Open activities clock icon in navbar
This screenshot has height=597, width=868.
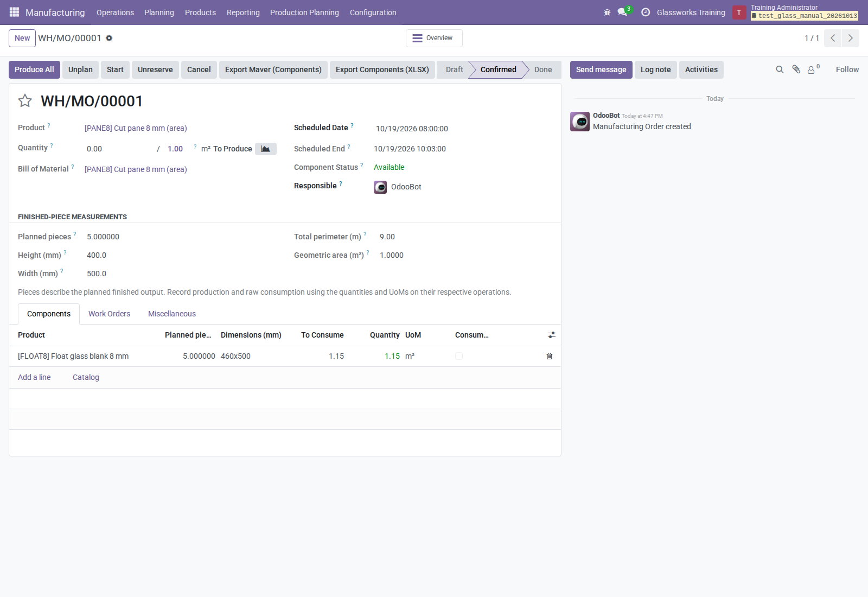tap(646, 12)
